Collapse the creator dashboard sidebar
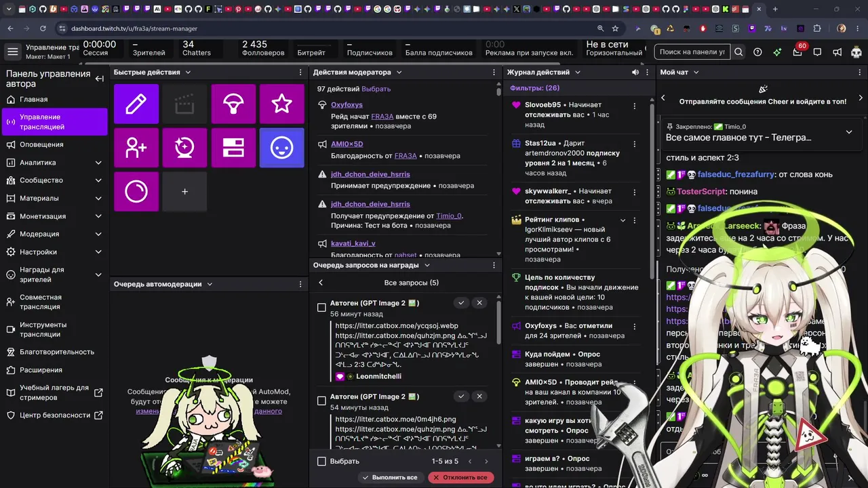This screenshot has height=488, width=868. (x=100, y=79)
